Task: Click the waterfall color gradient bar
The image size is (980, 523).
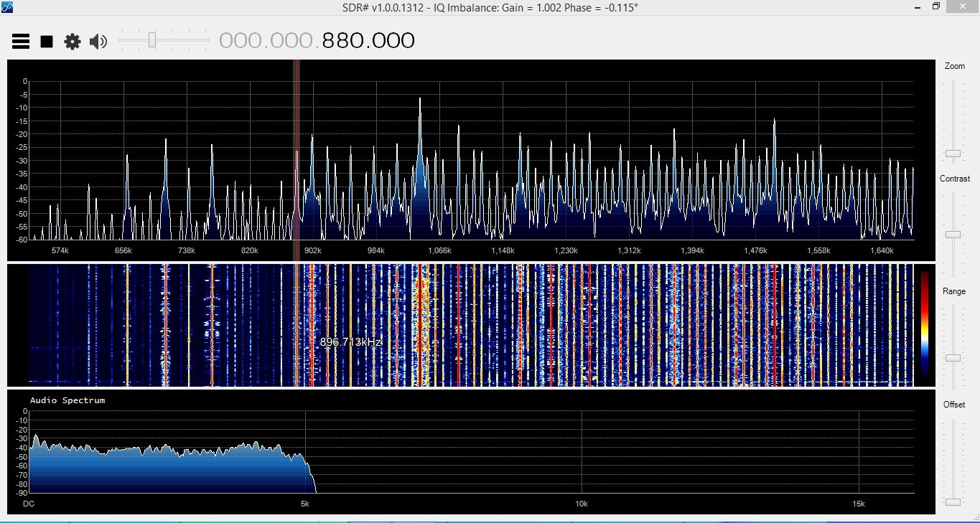Action: [x=925, y=324]
